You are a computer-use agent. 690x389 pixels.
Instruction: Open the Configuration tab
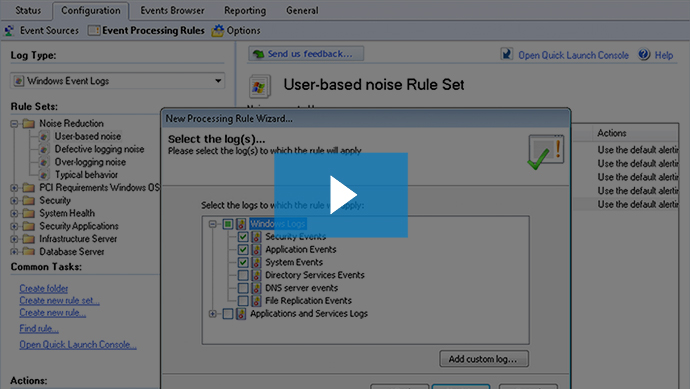pos(91,11)
